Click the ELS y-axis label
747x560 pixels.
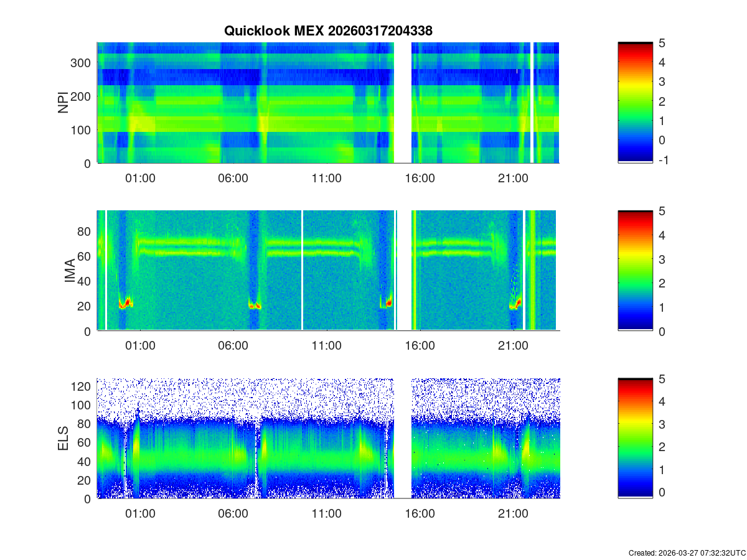(x=63, y=439)
